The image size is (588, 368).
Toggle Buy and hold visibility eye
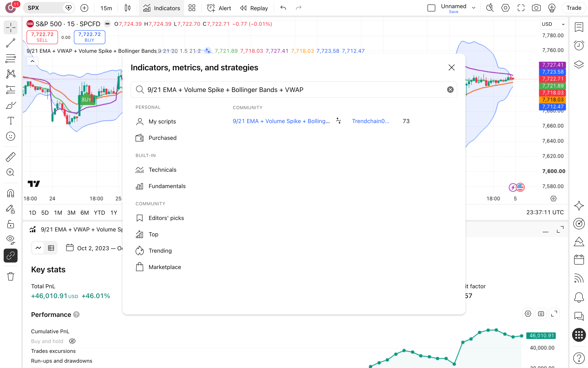[72, 341]
